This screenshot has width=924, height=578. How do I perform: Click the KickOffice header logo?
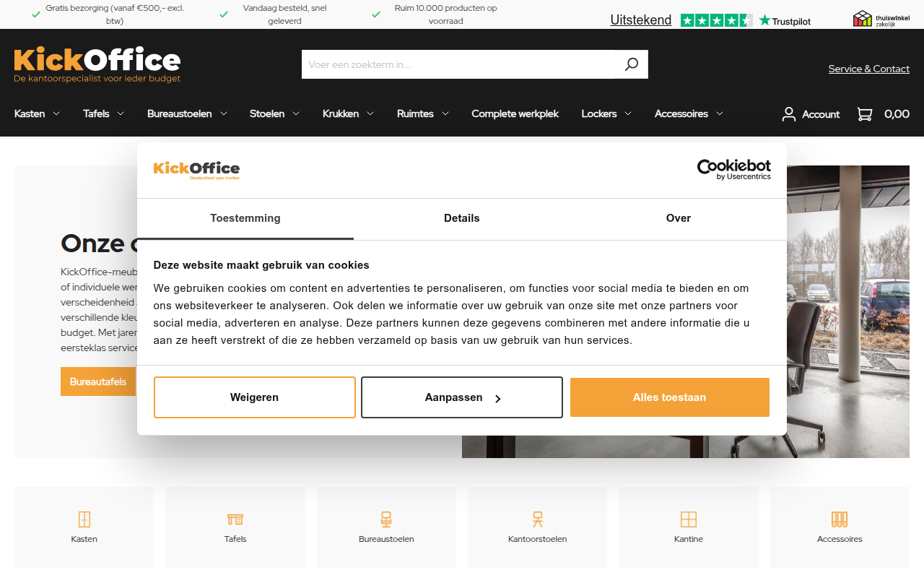click(97, 65)
